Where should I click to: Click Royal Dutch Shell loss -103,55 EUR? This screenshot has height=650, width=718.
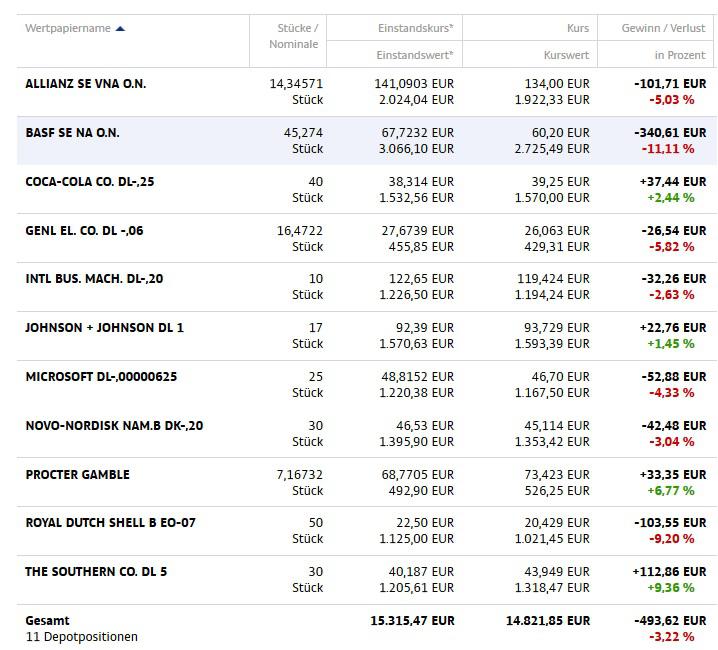pos(670,523)
